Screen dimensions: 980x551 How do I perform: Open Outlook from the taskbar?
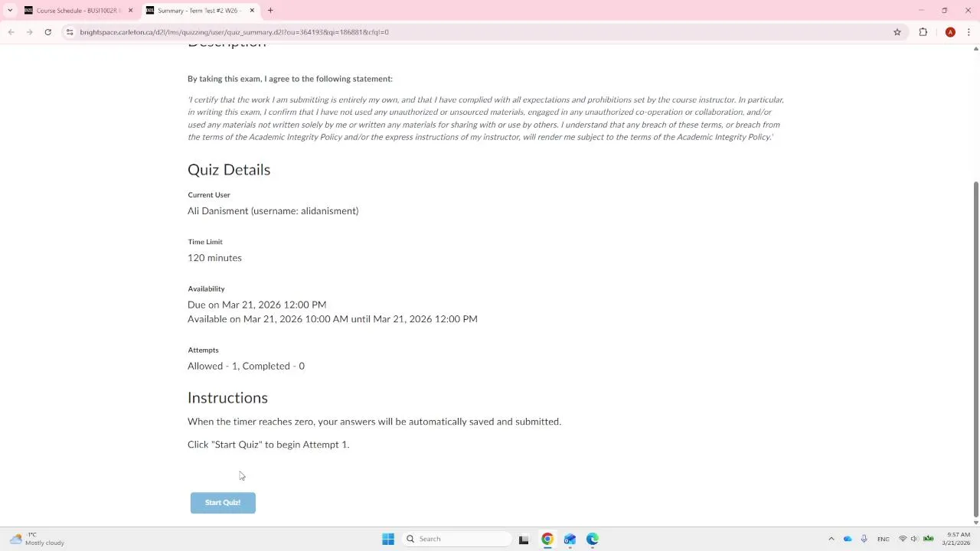(570, 539)
